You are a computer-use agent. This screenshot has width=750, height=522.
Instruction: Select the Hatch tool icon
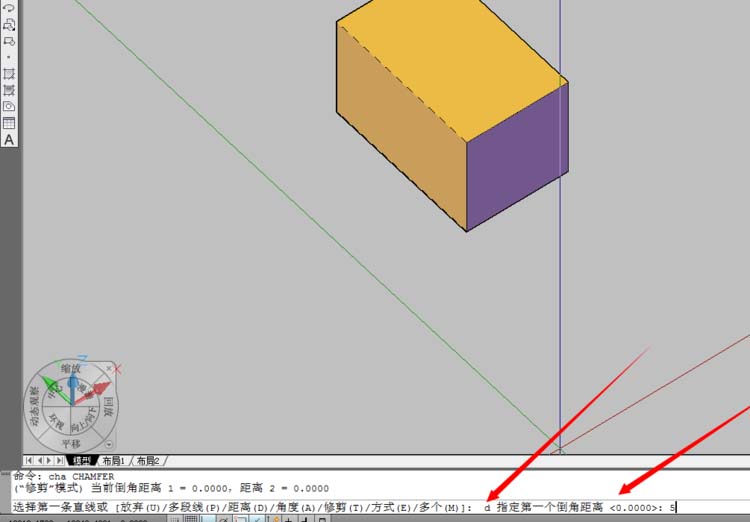(9, 74)
